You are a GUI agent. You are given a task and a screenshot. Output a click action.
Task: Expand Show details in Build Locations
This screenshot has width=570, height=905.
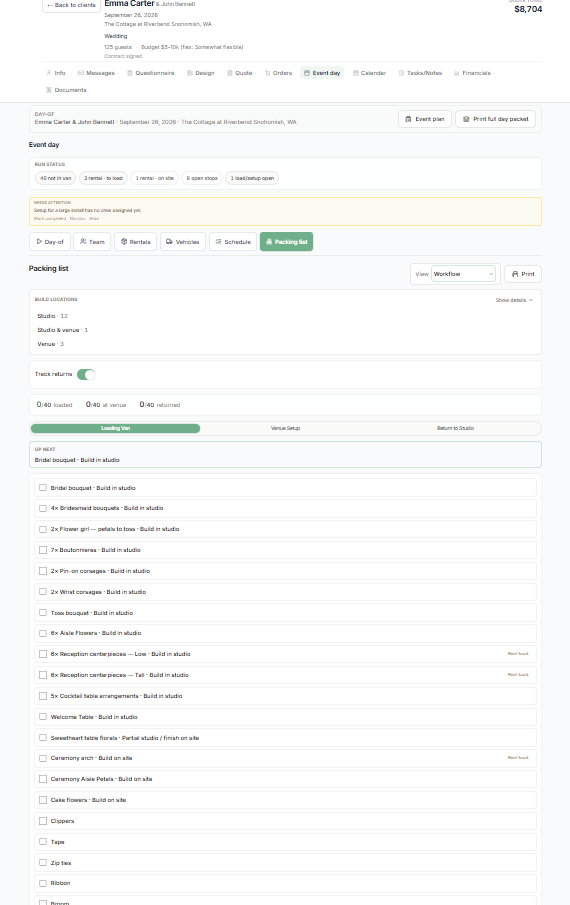(514, 300)
